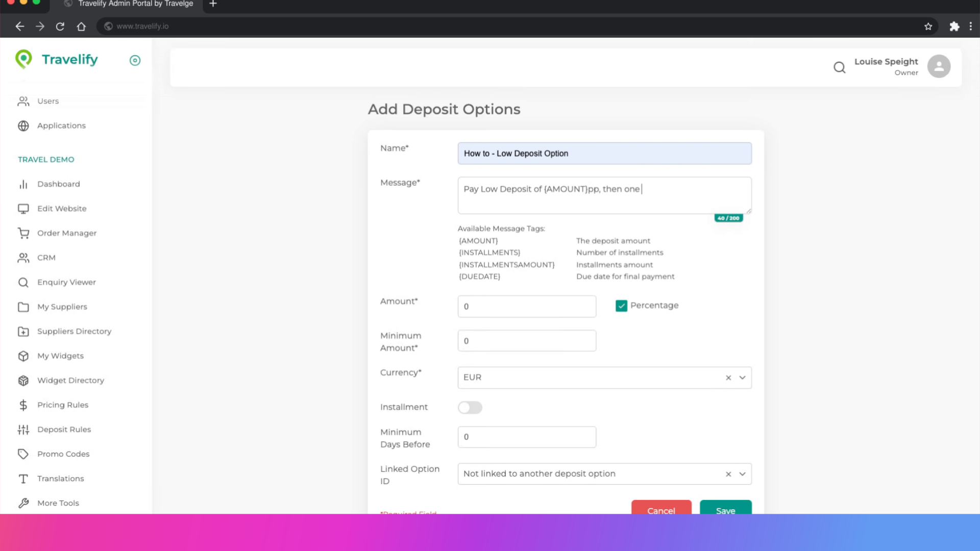Open the user profile avatar icon
Image resolution: width=980 pixels, height=551 pixels.
coord(938,67)
